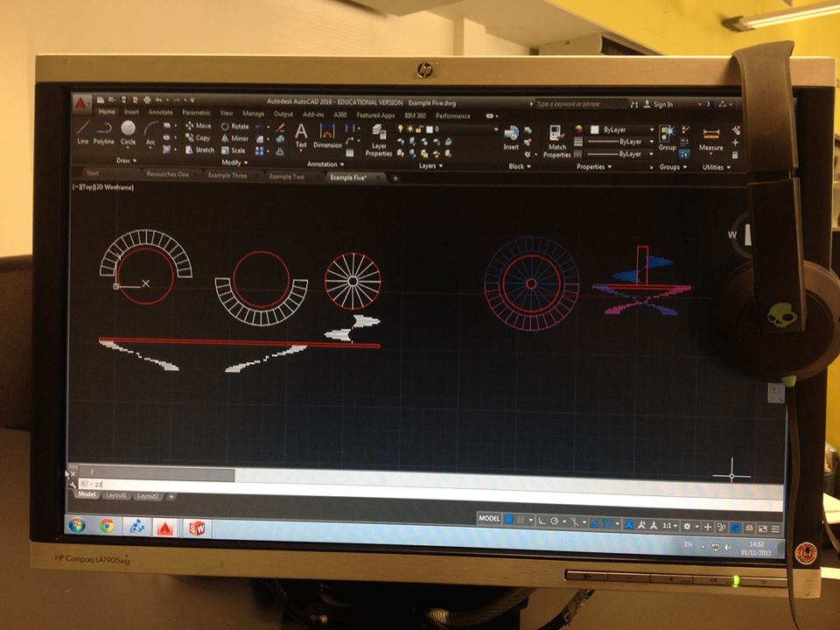Toggle the layer lightbulb on/off icon

click(x=400, y=129)
